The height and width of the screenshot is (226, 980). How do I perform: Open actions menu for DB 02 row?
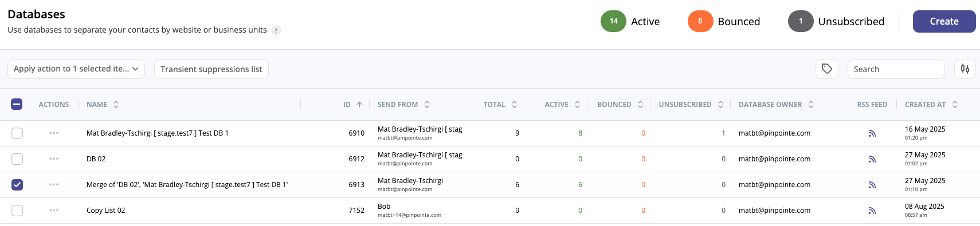[54, 158]
